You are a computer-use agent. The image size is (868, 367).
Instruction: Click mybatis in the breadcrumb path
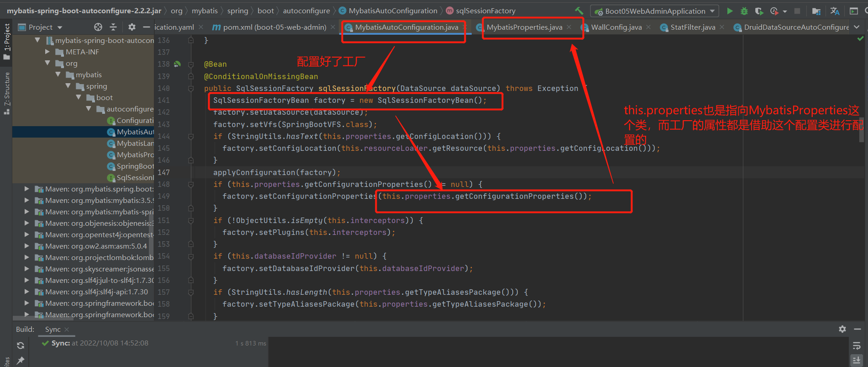point(205,11)
